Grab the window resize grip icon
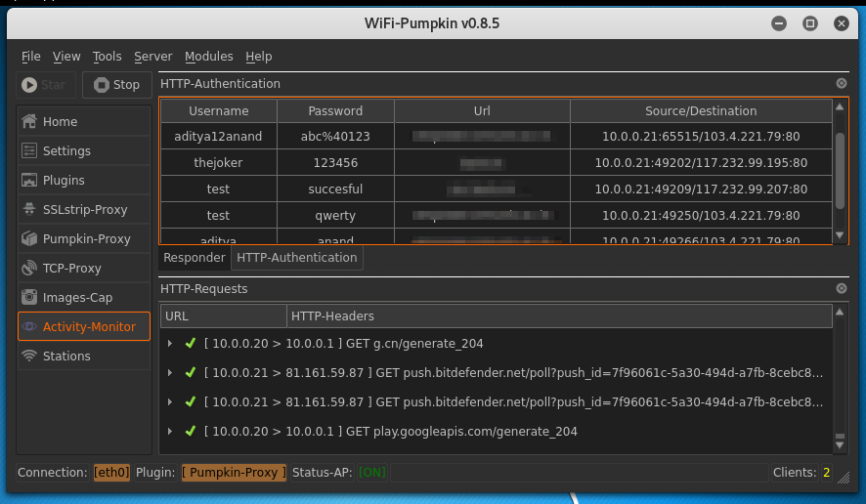This screenshot has width=866, height=504. pyautogui.click(x=844, y=478)
